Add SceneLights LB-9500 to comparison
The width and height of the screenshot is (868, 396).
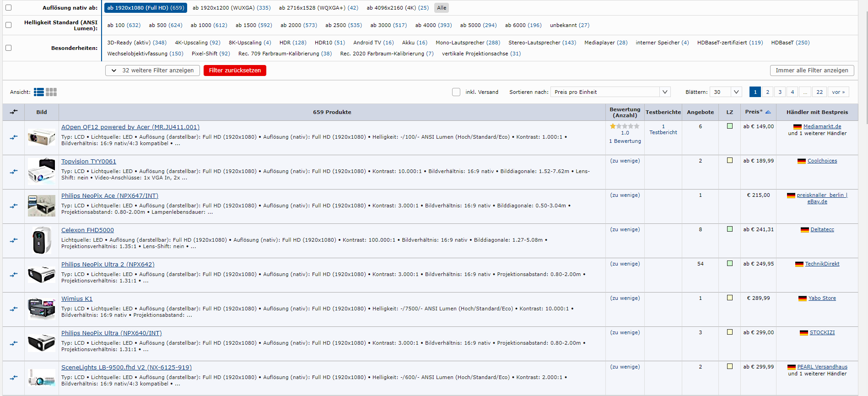[14, 378]
